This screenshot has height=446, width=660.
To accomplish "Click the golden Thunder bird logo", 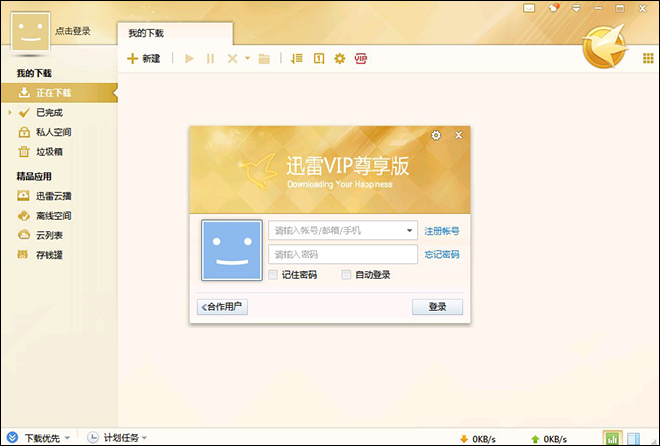I will [x=604, y=46].
